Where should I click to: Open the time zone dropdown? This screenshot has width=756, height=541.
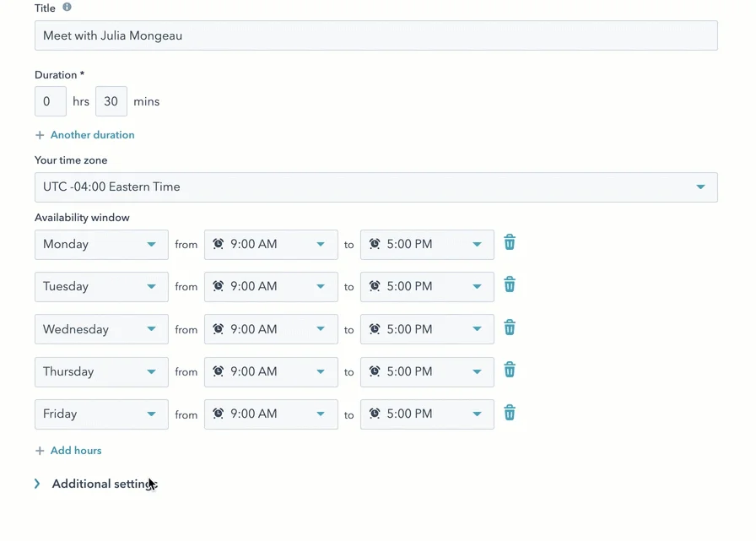point(376,187)
